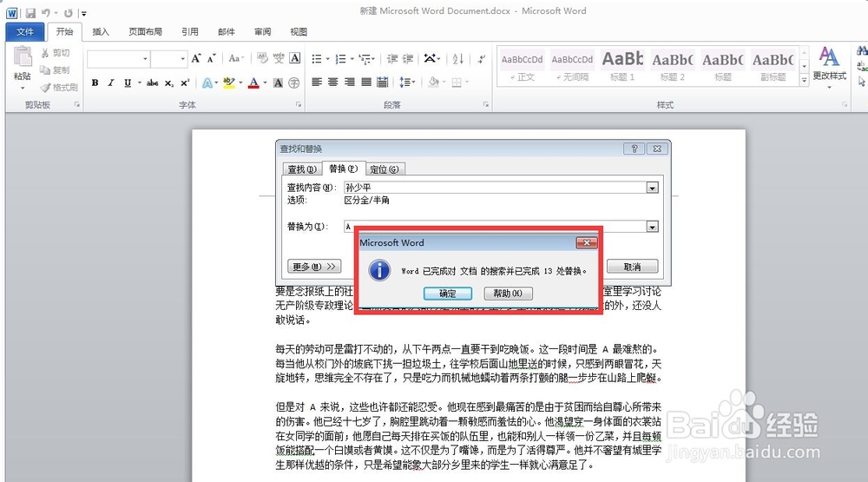Toggle Superscript formatting
This screenshot has height=482, width=868.
(x=185, y=83)
